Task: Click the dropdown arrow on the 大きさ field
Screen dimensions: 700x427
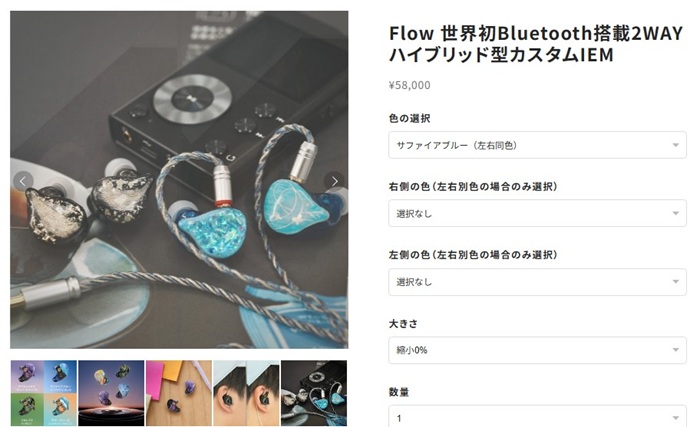Action: 675,350
